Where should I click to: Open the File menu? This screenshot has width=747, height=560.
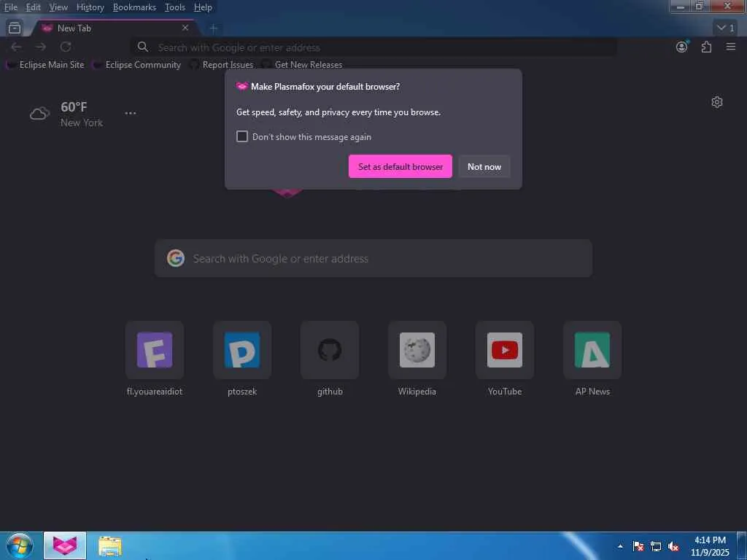(x=10, y=7)
